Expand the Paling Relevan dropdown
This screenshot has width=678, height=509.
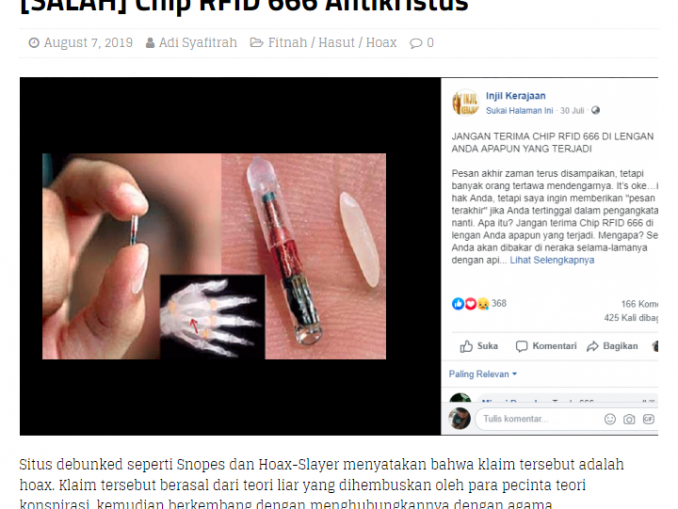click(483, 374)
